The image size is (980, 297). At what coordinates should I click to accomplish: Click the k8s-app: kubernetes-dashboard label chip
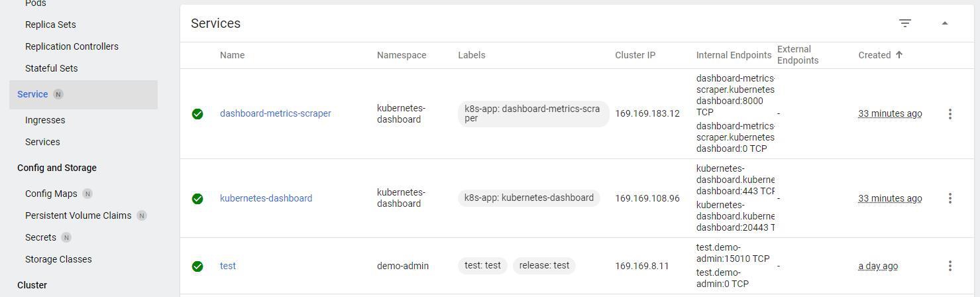529,198
